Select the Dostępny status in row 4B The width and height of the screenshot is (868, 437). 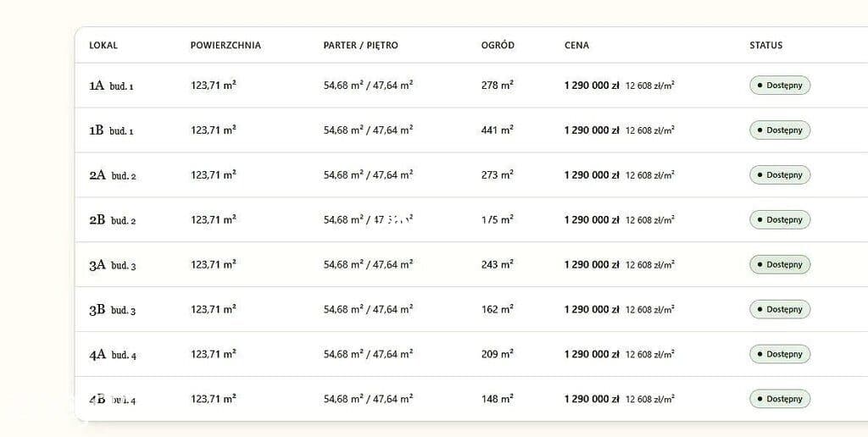tap(780, 400)
